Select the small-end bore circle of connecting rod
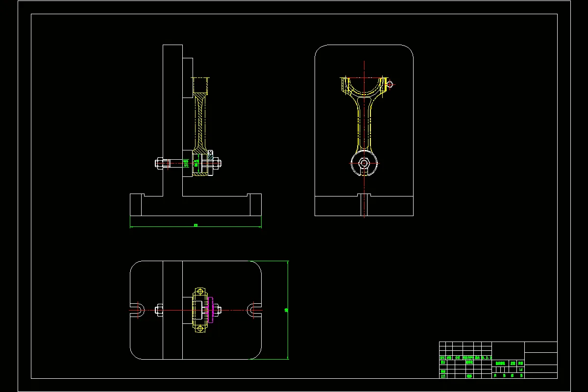The image size is (588, 392). click(364, 163)
